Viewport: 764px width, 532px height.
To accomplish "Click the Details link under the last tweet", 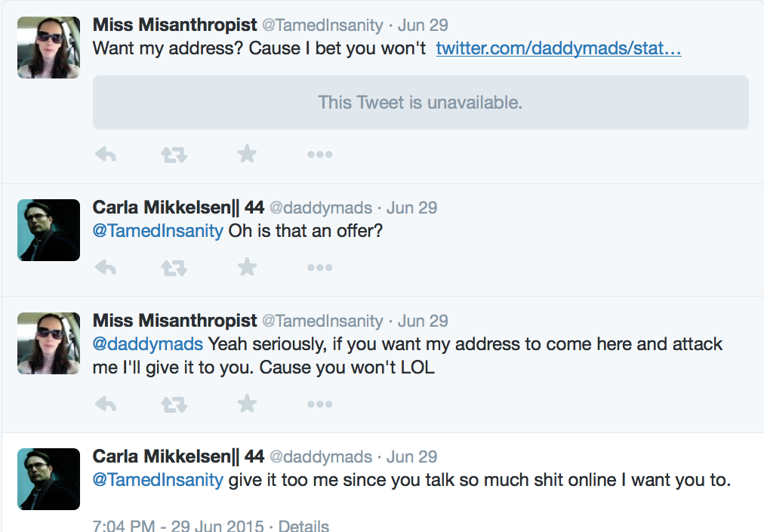I will (x=303, y=525).
